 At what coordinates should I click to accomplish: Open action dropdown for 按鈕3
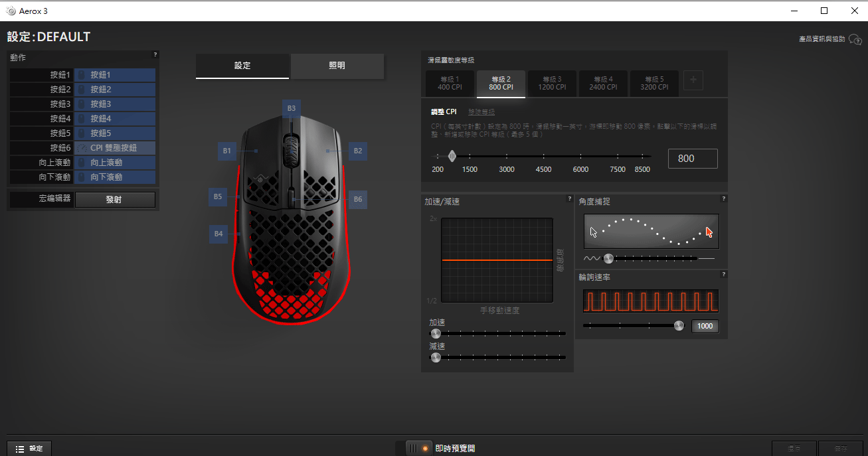pos(115,104)
